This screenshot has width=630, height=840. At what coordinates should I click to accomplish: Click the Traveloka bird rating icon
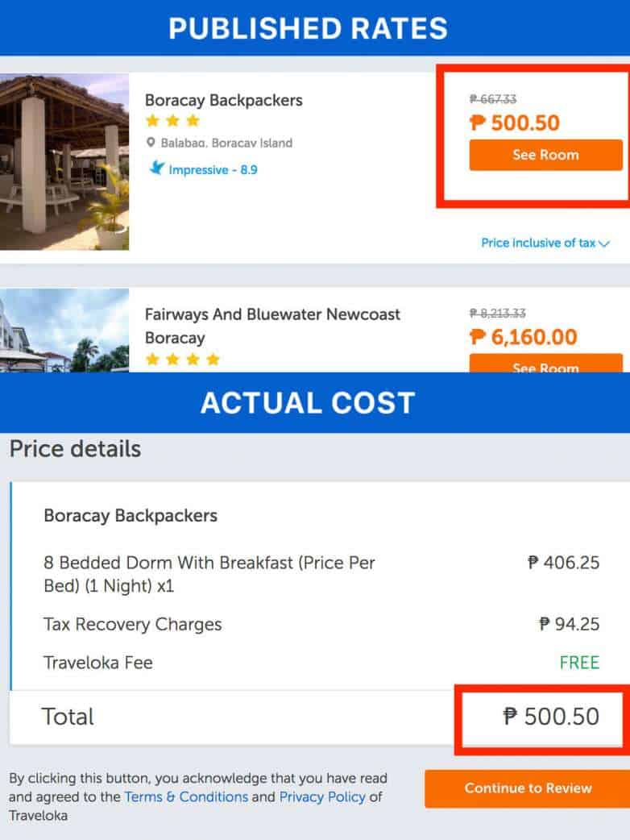click(x=156, y=169)
